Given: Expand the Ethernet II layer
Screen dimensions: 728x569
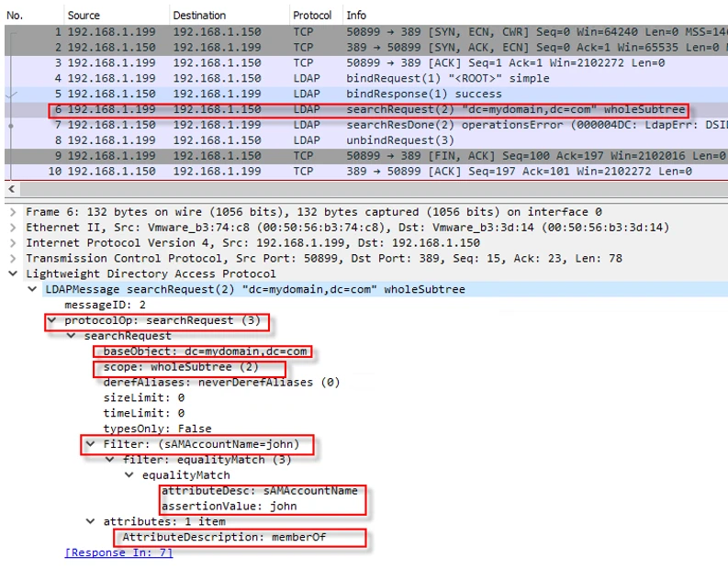Looking at the screenshot, I should (12, 228).
